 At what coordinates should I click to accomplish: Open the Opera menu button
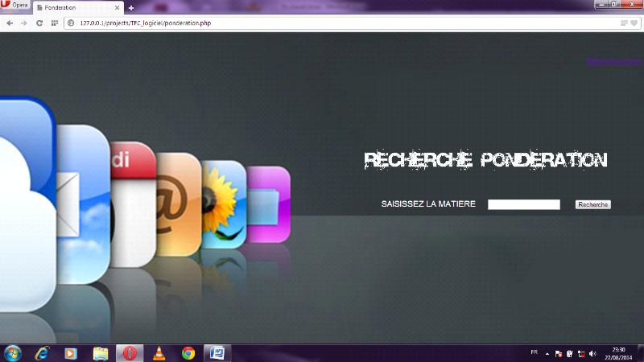pos(15,5)
